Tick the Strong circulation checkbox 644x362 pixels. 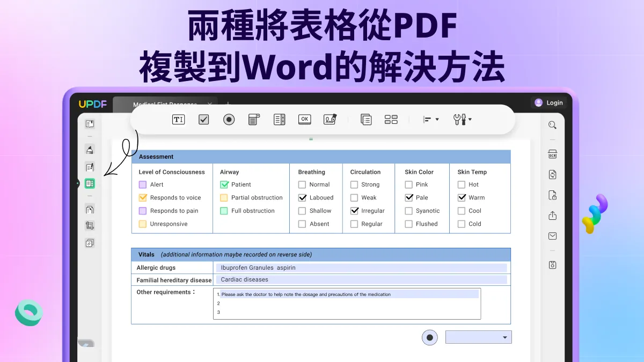354,184
